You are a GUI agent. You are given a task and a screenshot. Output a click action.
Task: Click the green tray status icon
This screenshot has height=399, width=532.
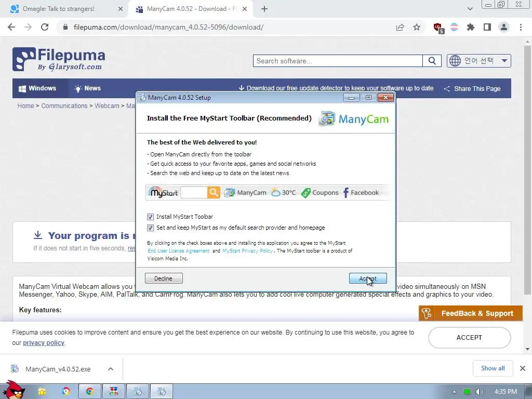(x=467, y=392)
